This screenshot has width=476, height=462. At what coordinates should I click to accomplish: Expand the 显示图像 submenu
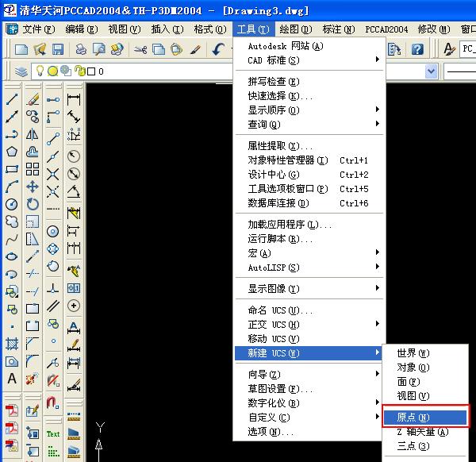(x=309, y=289)
